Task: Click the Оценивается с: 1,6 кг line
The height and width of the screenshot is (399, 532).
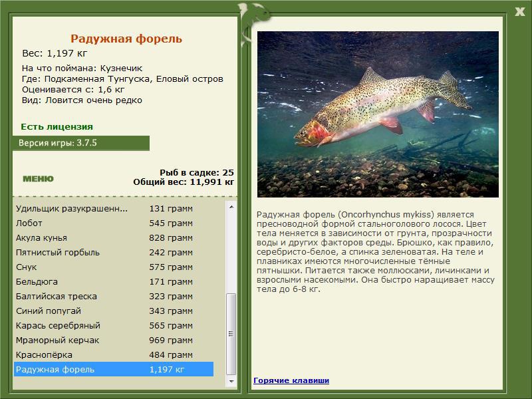Action: coord(73,90)
